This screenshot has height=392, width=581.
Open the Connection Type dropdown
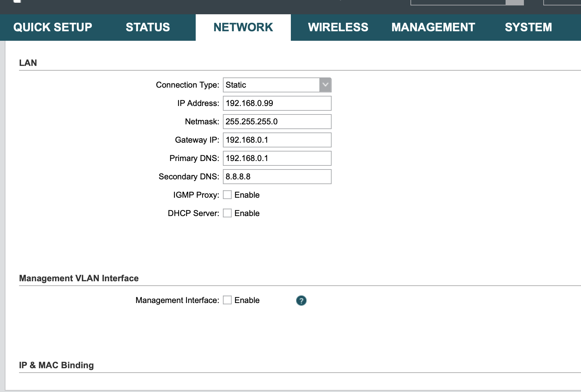277,85
